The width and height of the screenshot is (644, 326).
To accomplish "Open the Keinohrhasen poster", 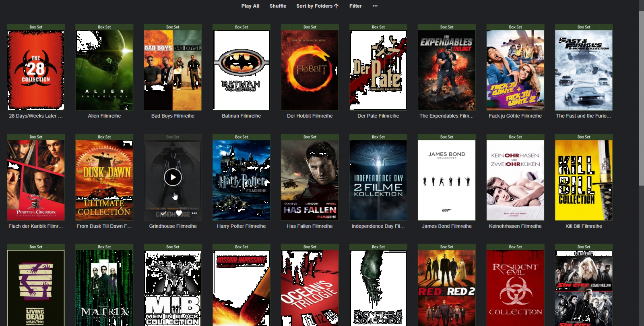I will click(x=515, y=180).
